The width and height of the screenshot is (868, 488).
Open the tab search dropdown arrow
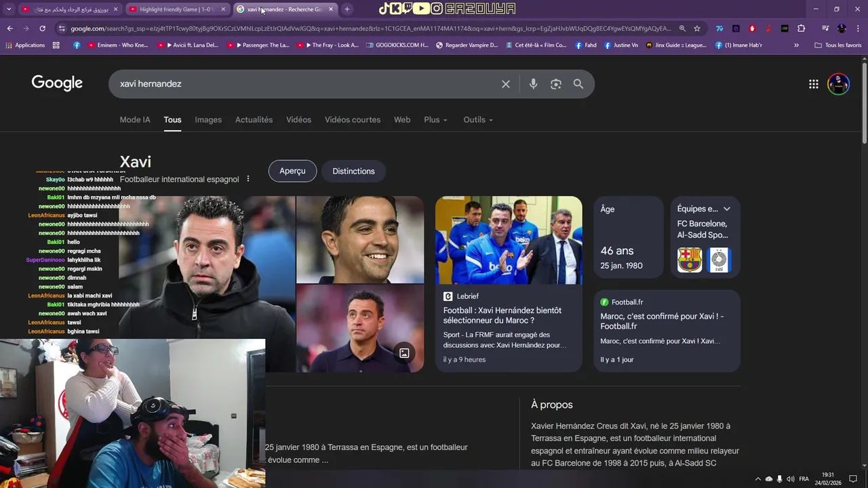[x=9, y=9]
